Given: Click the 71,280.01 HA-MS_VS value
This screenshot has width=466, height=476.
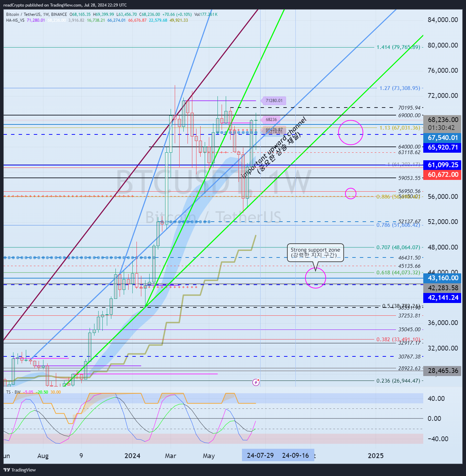Looking at the screenshot, I should point(36,20).
